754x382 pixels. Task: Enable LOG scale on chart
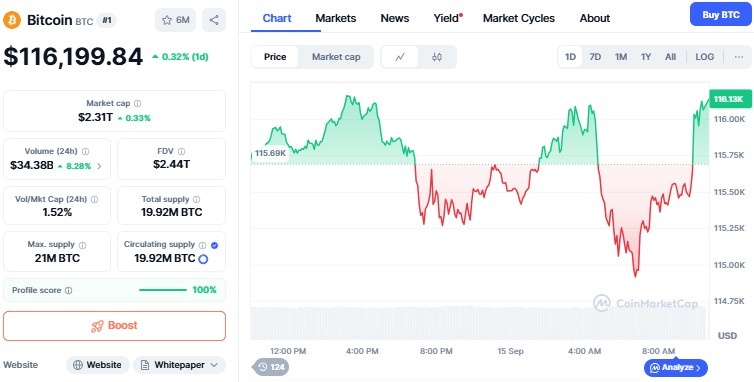[x=704, y=57]
